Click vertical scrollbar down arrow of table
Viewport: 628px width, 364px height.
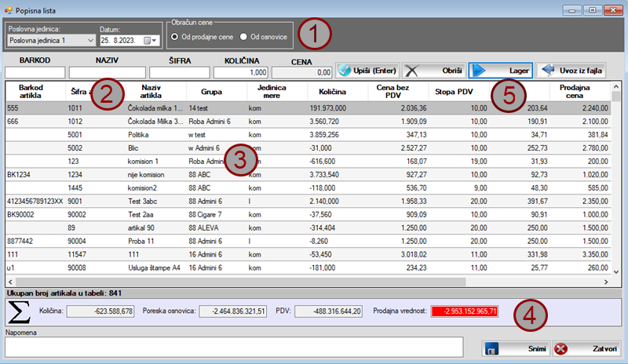coord(616,272)
